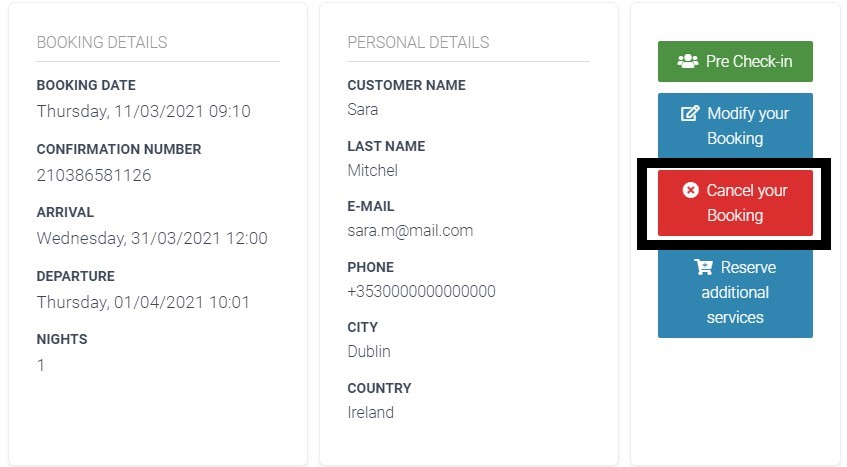Screen dimensions: 847x467
Task: Click the arrival date Wednesday 31/03/2021
Action: click(152, 239)
